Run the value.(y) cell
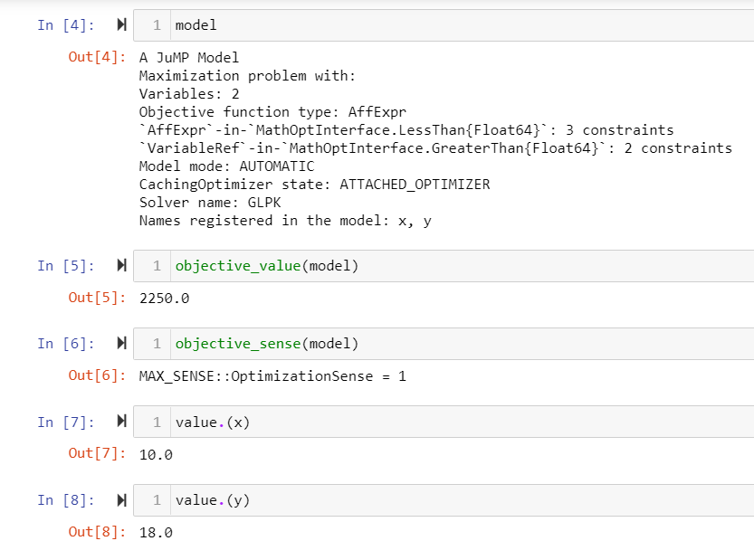Image resolution: width=754 pixels, height=560 pixels. click(122, 500)
